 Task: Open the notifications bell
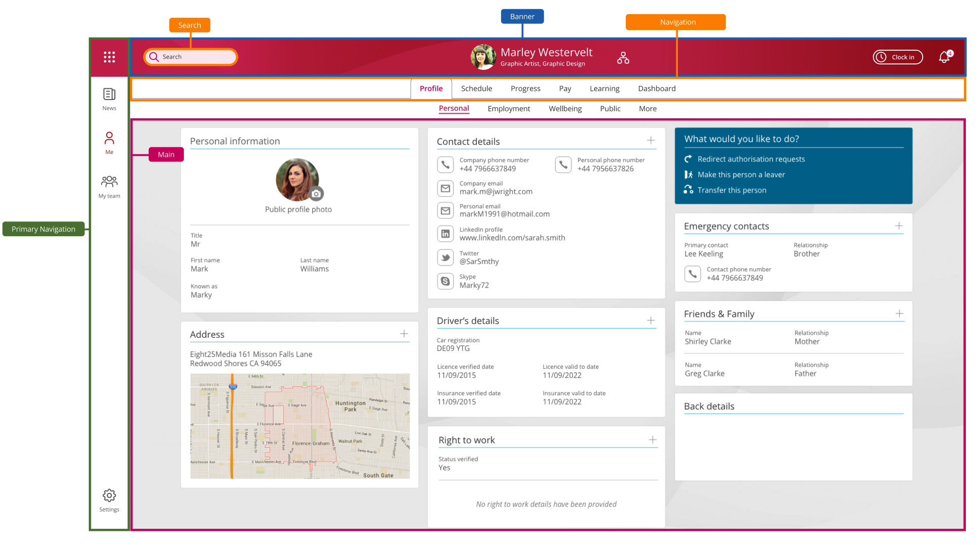[945, 57]
